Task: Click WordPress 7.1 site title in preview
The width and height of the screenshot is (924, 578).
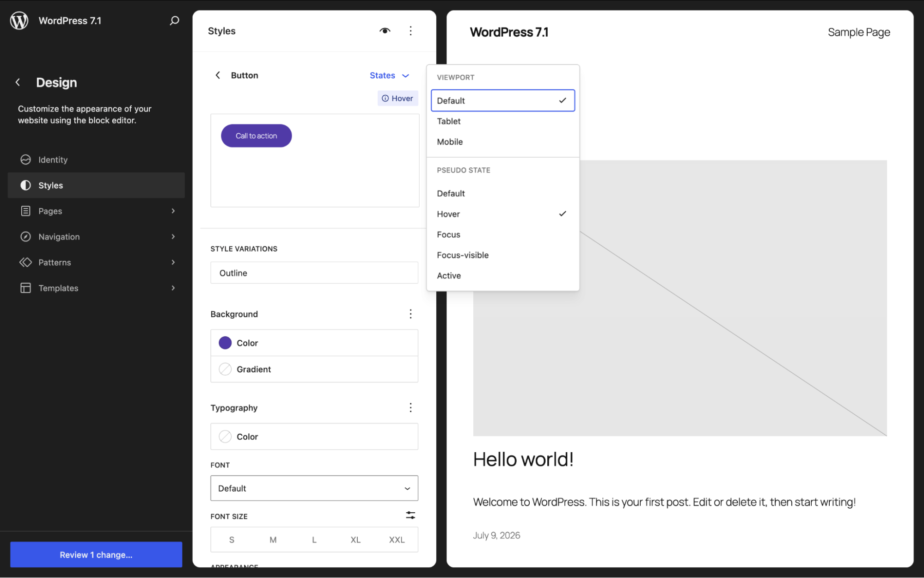Action: (509, 32)
